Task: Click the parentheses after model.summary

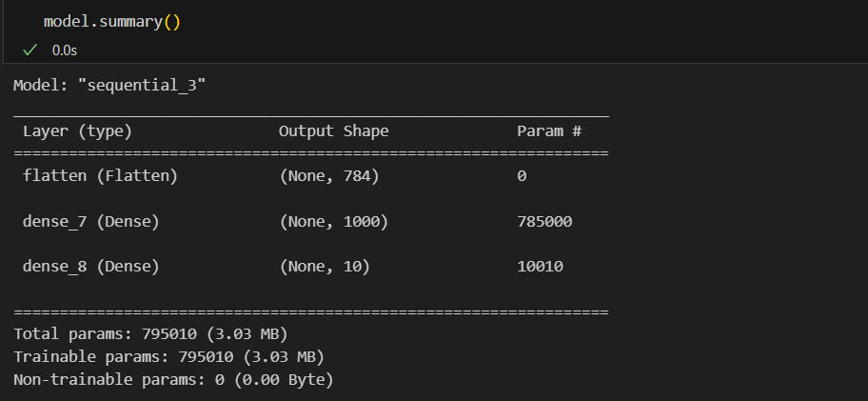Action: click(171, 22)
